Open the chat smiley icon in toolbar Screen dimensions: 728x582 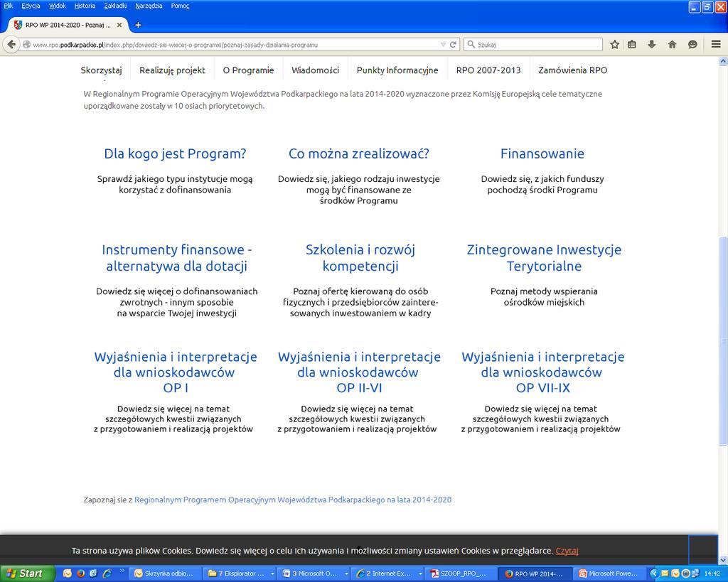tap(692, 45)
